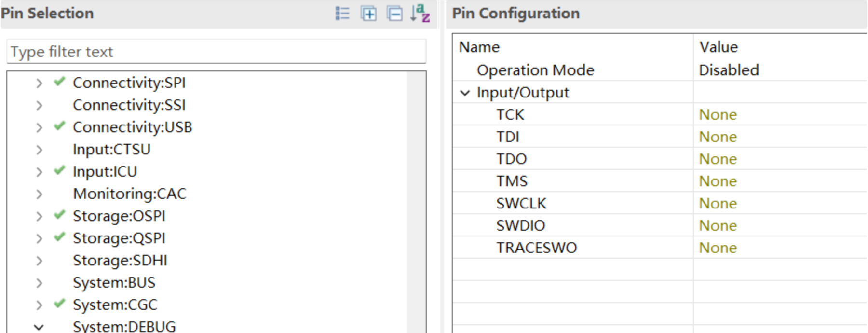Collapse all nodes with the minus icon
The height and width of the screenshot is (333, 868).
[x=394, y=13]
